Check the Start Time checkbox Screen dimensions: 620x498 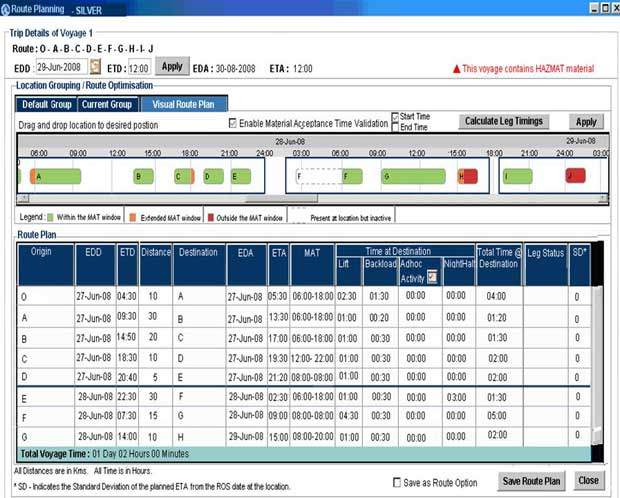pyautogui.click(x=395, y=116)
